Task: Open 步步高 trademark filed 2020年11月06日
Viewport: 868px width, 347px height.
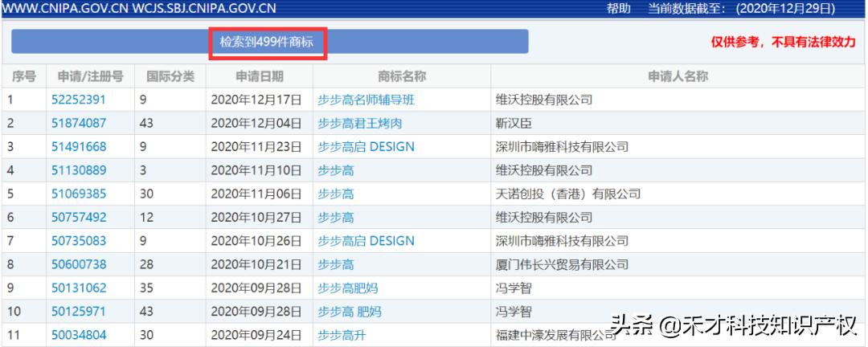Action: 335,194
